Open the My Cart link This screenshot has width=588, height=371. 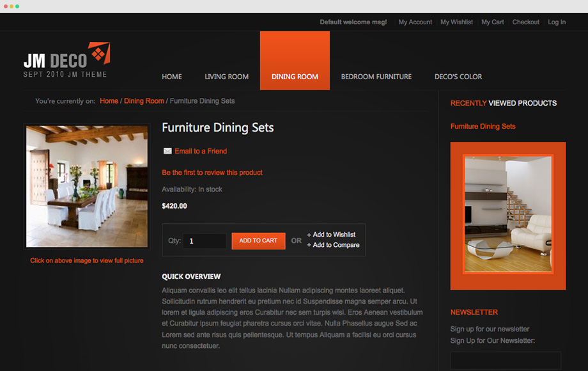(492, 22)
